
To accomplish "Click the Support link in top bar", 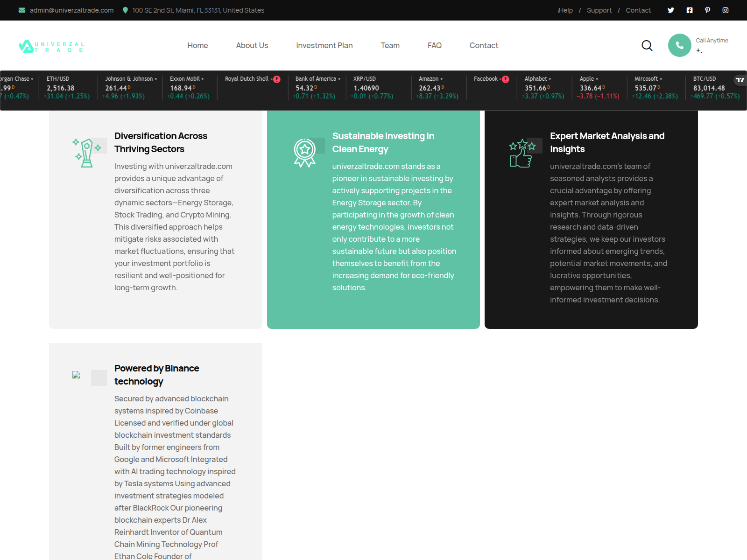I will point(599,10).
